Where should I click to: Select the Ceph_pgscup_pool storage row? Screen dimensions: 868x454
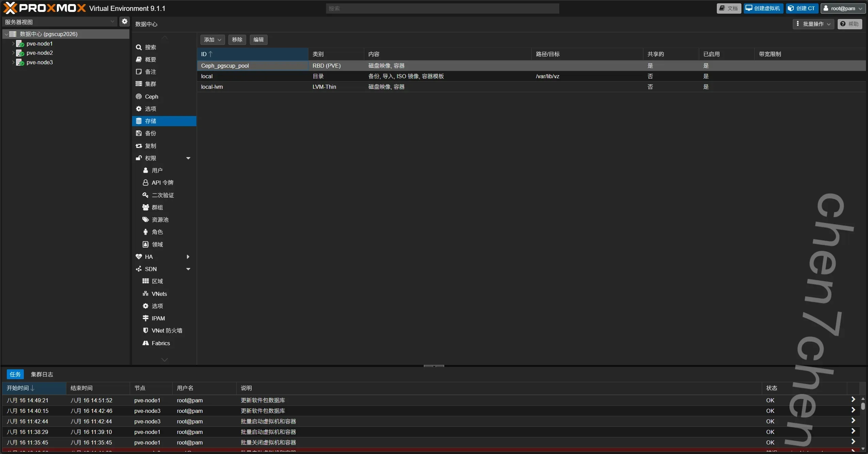point(531,66)
